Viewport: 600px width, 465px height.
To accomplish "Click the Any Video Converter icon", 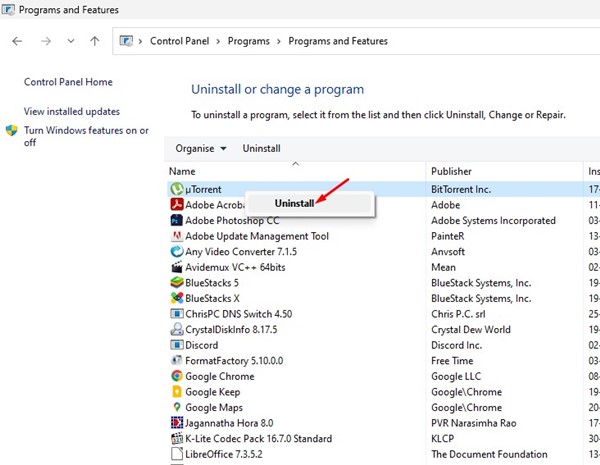I will click(177, 251).
